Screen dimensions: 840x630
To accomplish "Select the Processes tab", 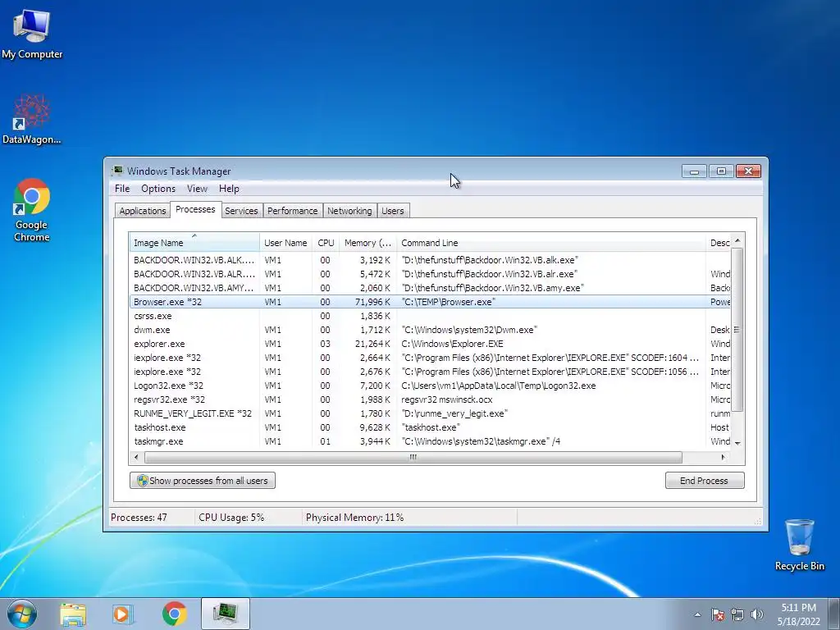I will tap(195, 209).
